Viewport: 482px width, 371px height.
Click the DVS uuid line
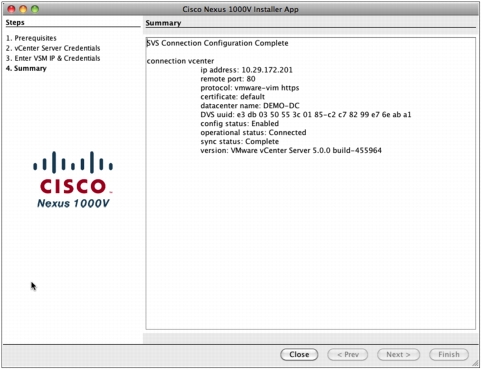tap(306, 115)
